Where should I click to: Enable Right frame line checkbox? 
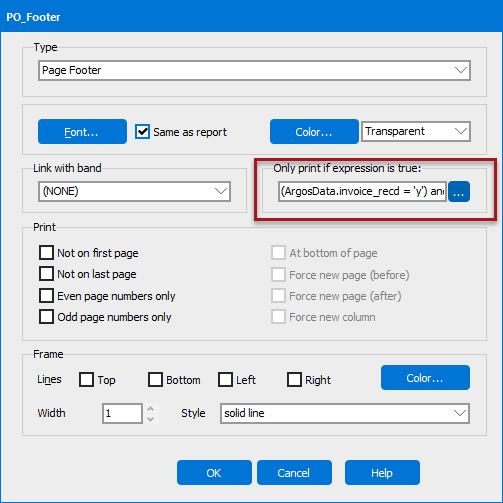294,379
